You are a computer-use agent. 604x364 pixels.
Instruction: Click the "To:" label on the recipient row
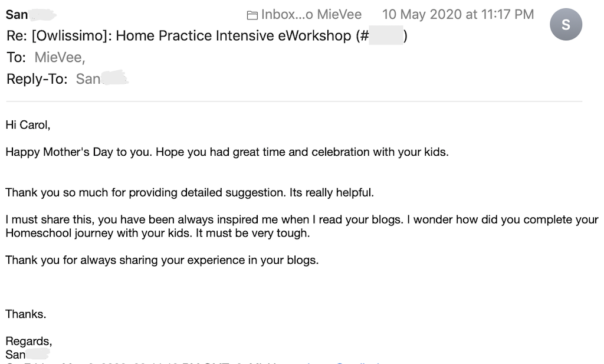(17, 57)
